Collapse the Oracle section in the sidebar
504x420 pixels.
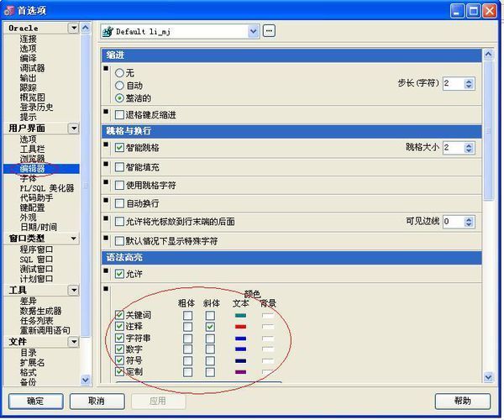[74, 28]
